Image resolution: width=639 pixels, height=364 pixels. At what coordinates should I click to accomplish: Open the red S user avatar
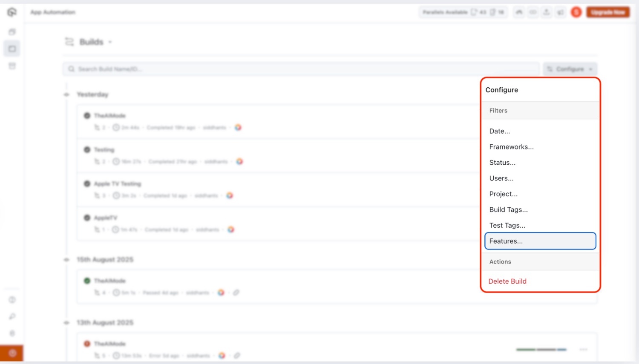tap(576, 12)
